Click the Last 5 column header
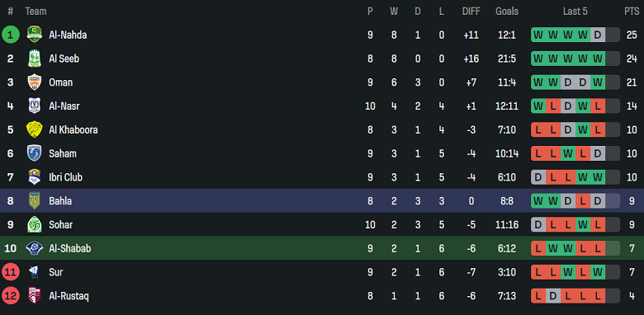 coord(575,12)
